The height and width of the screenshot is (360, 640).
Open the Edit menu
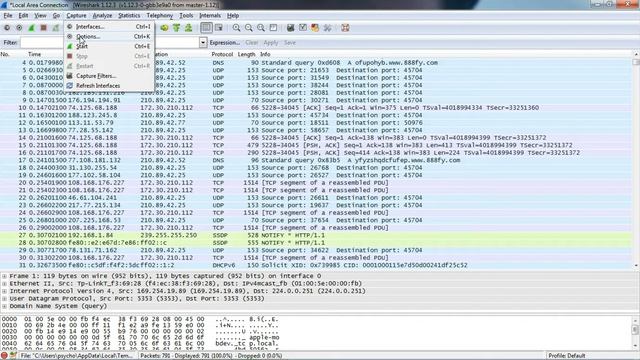click(x=23, y=16)
